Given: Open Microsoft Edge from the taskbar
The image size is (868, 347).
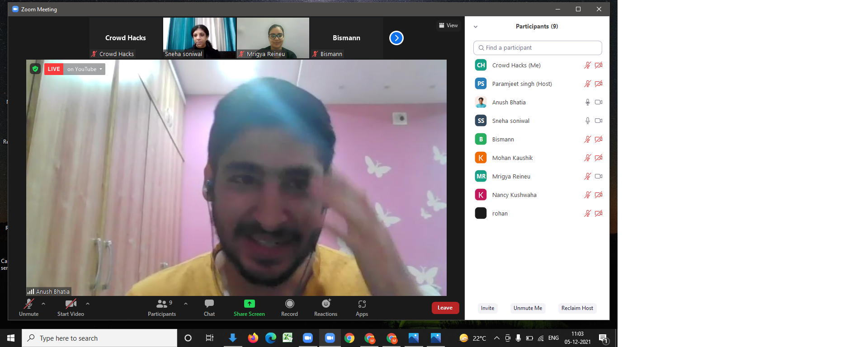Looking at the screenshot, I should (270, 338).
